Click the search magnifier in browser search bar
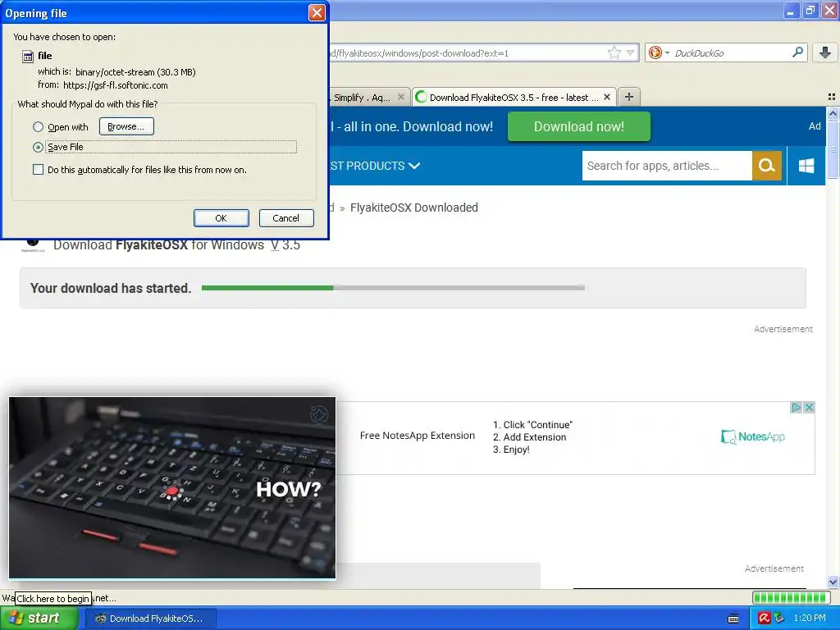Viewport: 840px width, 630px height. (797, 52)
